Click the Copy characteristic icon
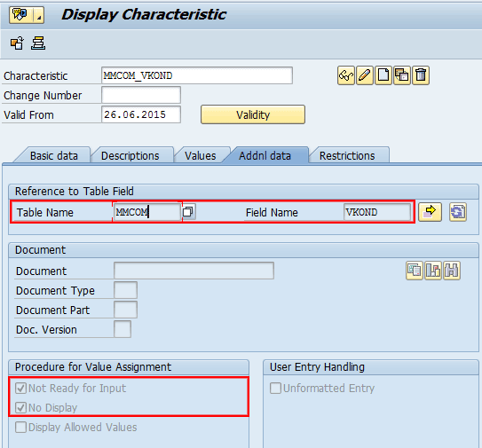Viewport: 482px width, 448px height. [402, 75]
